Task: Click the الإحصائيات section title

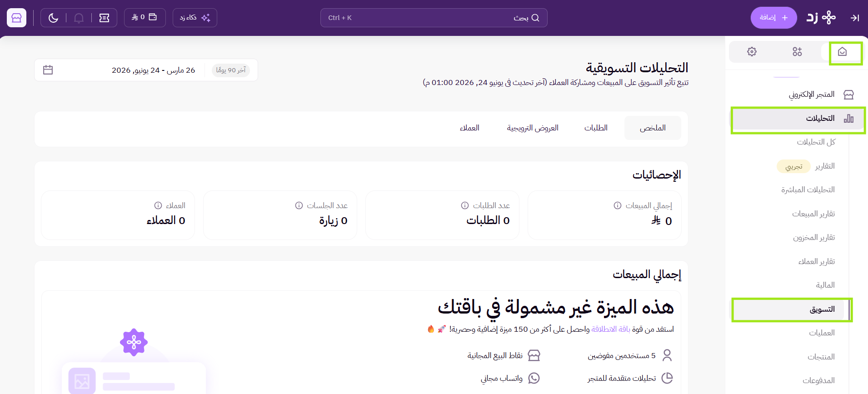Action: coord(657,175)
